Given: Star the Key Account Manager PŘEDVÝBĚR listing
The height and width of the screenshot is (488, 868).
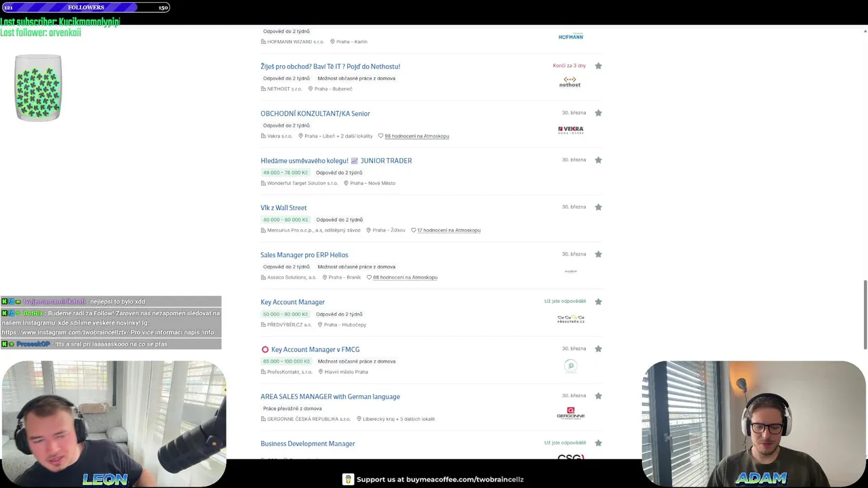Looking at the screenshot, I should click(x=598, y=302).
